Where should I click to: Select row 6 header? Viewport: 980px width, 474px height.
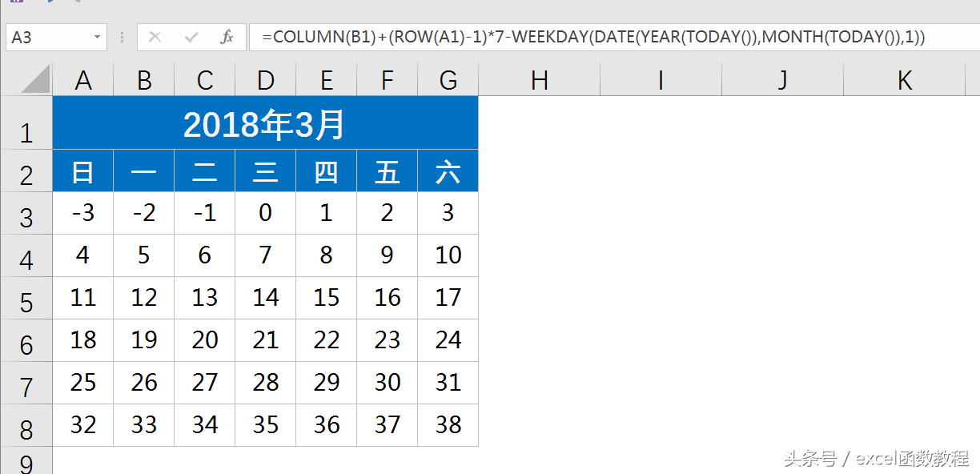[26, 341]
